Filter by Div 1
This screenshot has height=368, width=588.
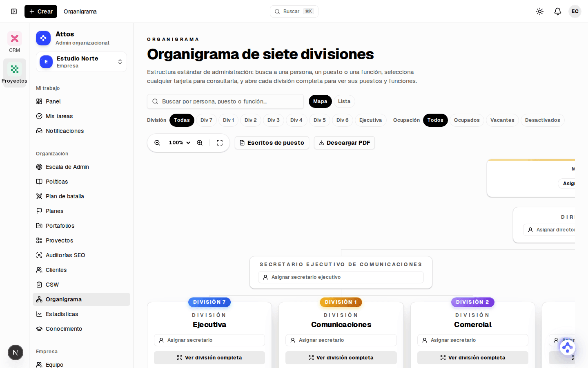click(229, 120)
